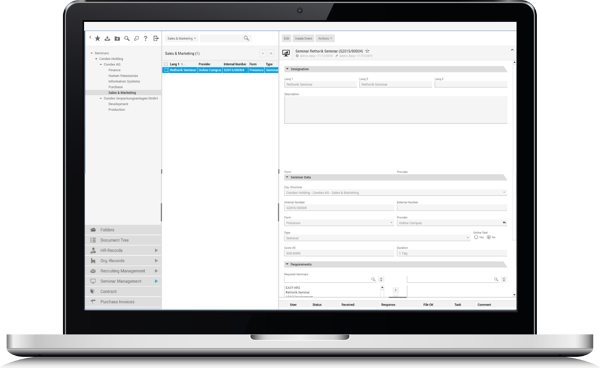Click the magnifier in list search box
Image resolution: width=600 pixels, height=368 pixels.
coord(246,38)
